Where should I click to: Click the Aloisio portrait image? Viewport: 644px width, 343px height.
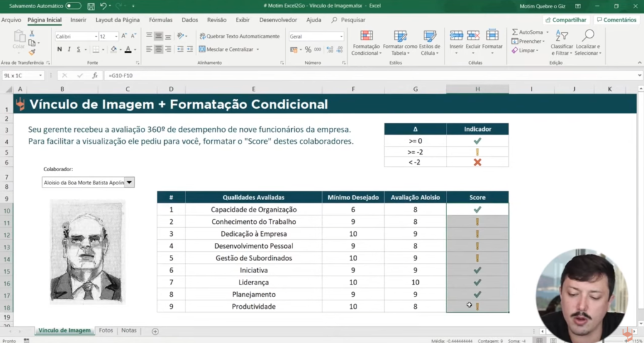tap(87, 251)
